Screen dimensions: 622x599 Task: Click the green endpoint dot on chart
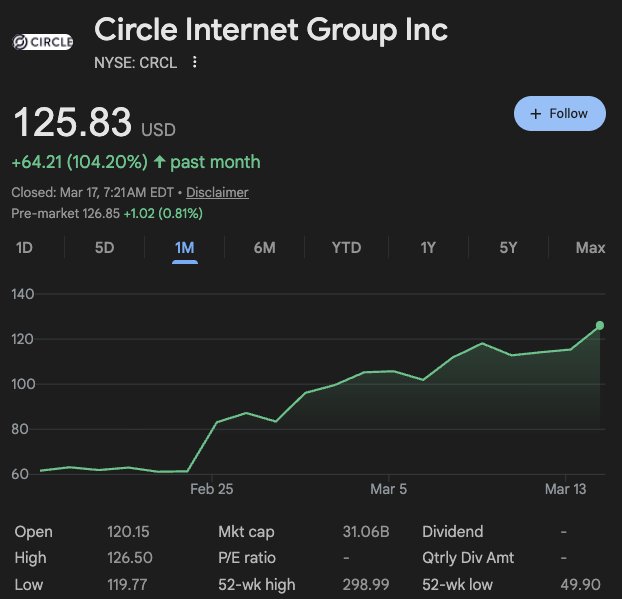tap(600, 325)
